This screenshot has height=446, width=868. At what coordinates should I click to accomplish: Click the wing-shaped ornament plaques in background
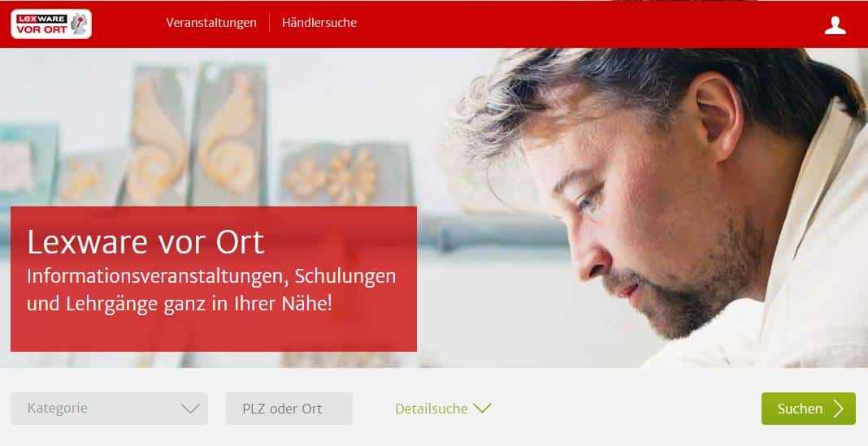click(x=192, y=132)
